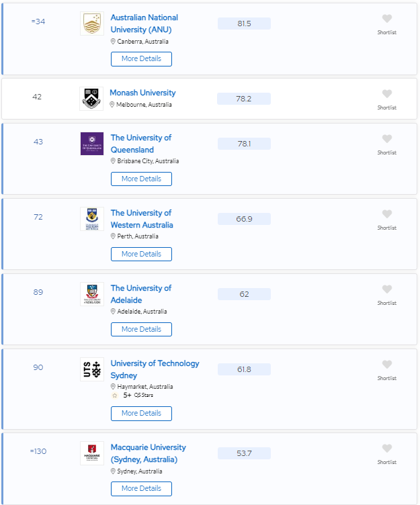This screenshot has height=505, width=420.
Task: Add University of Queensland to shortlist
Action: pyautogui.click(x=387, y=139)
